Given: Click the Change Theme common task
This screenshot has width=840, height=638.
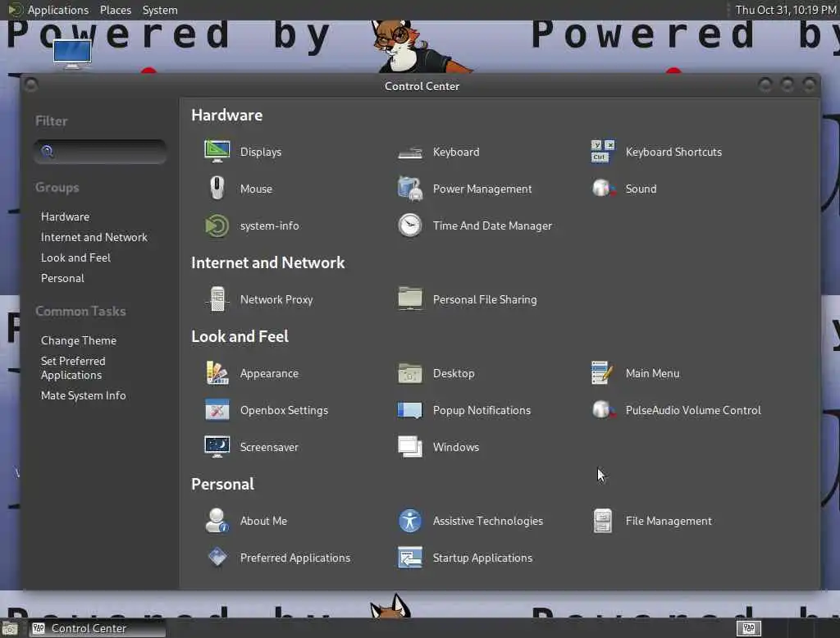Looking at the screenshot, I should (79, 340).
